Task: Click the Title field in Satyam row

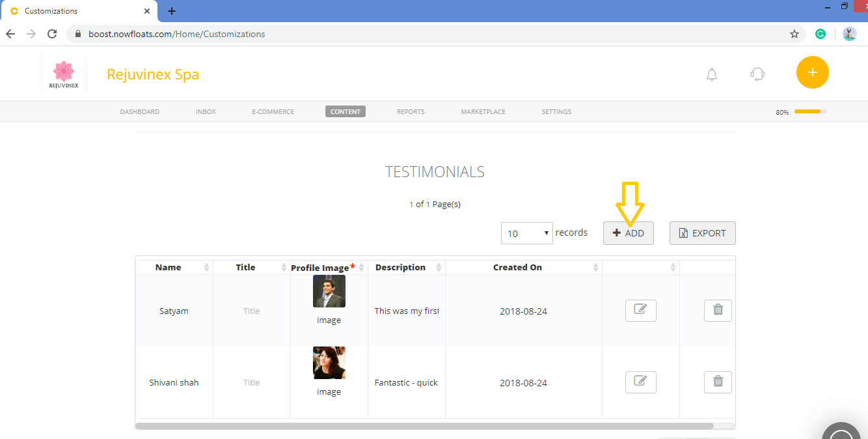Action: pos(251,311)
